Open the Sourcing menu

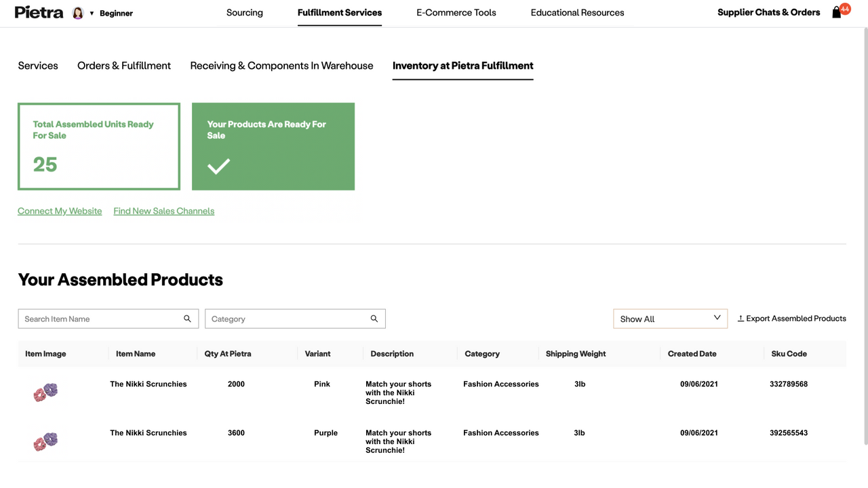(244, 12)
